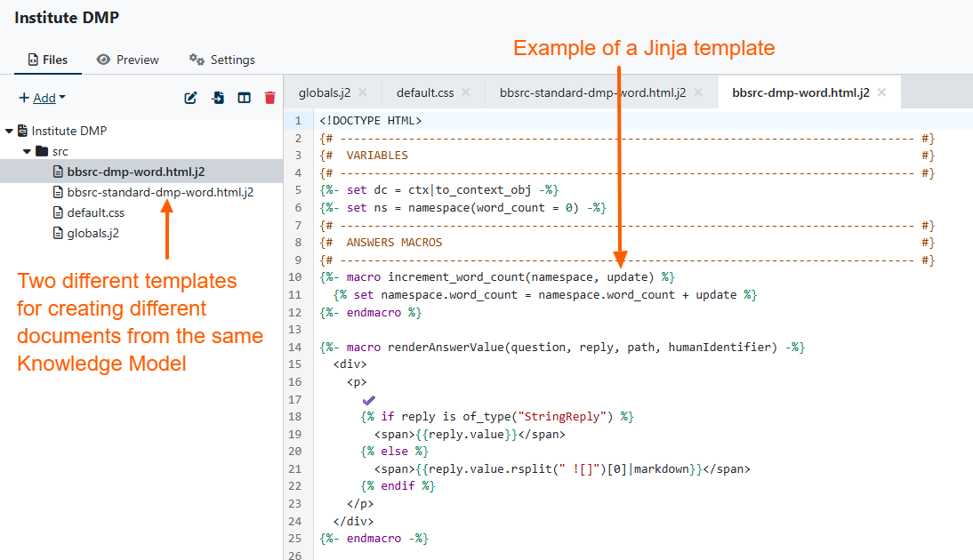Collapse the src folder

(x=27, y=151)
